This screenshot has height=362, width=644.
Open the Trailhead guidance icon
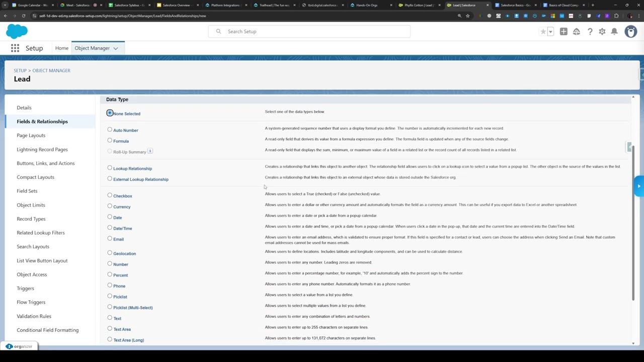click(577, 32)
